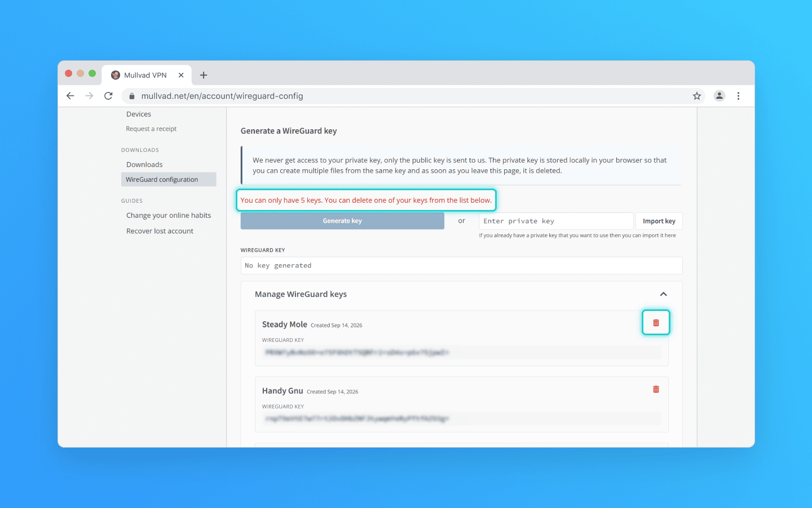Screen dimensions: 812x508
Task: Open the browser profile menu
Action: coord(720,96)
